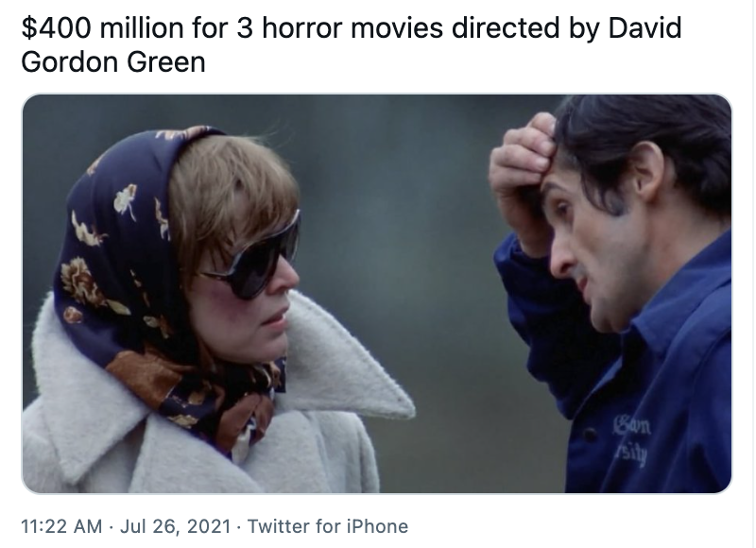This screenshot has width=756, height=548.
Task: Click the man's hand on his forehead
Action: [524, 169]
